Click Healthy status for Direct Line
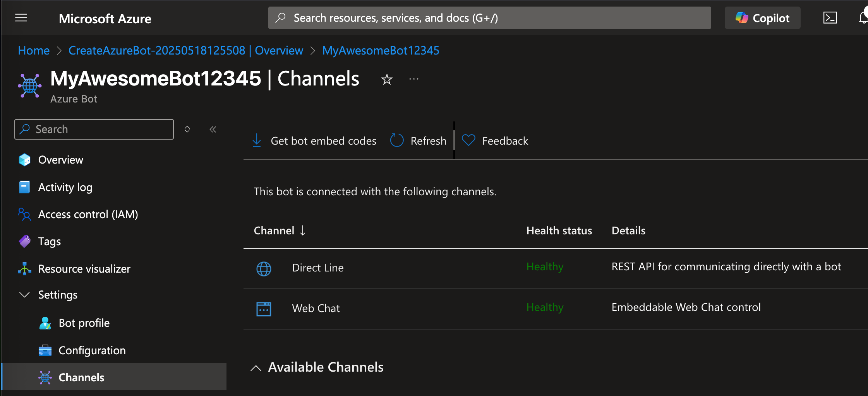This screenshot has height=396, width=868. [x=545, y=267]
